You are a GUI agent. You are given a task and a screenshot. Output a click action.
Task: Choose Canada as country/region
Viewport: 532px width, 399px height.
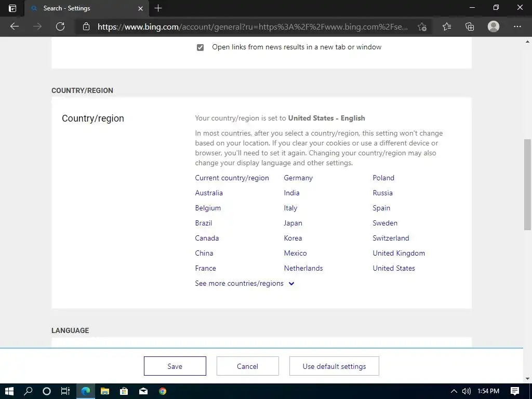207,238
